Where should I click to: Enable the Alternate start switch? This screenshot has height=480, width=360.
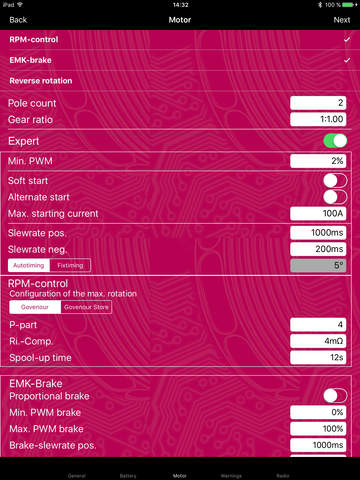335,197
